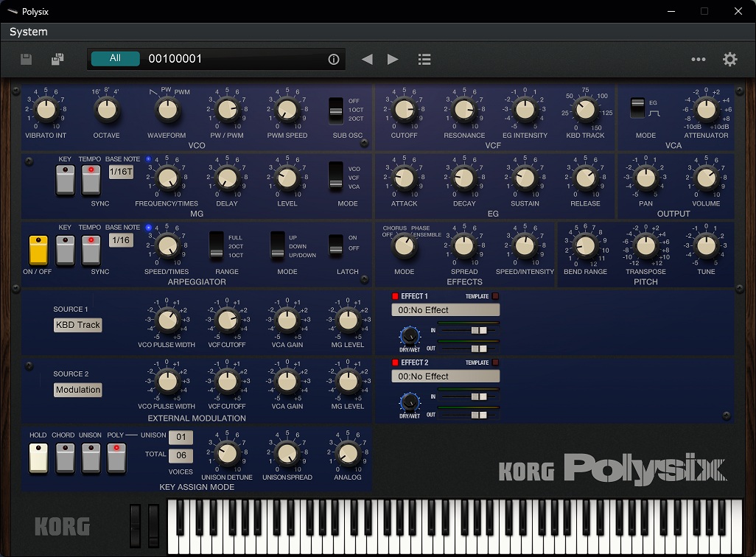
Task: Click the PWM SPEED knob
Action: point(287,110)
